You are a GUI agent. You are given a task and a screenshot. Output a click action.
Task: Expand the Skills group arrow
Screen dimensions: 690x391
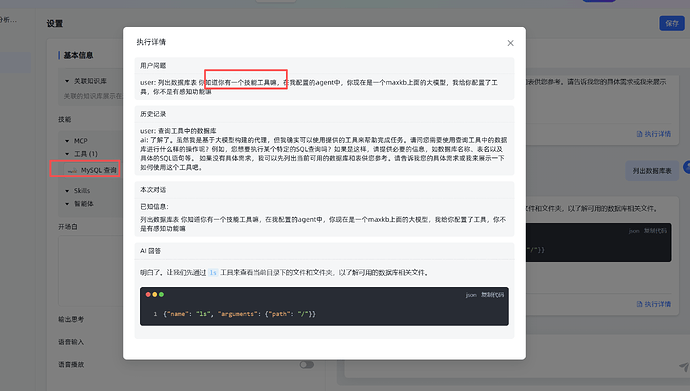pos(67,191)
